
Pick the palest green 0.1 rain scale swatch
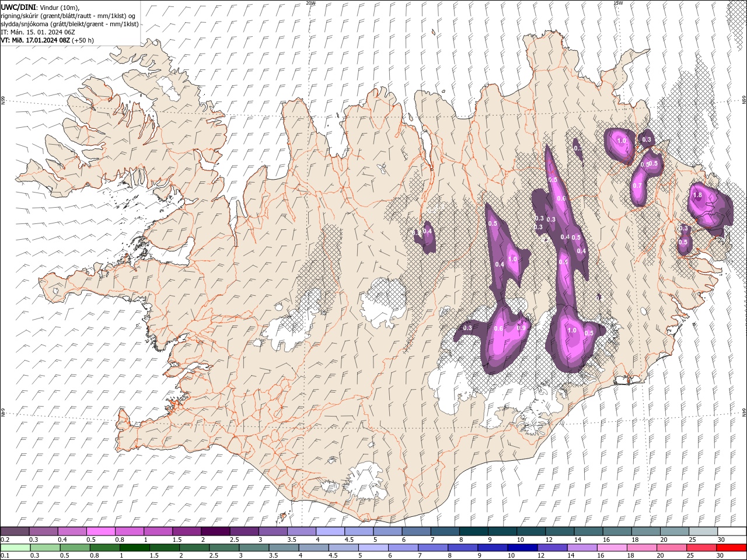(x=15, y=548)
